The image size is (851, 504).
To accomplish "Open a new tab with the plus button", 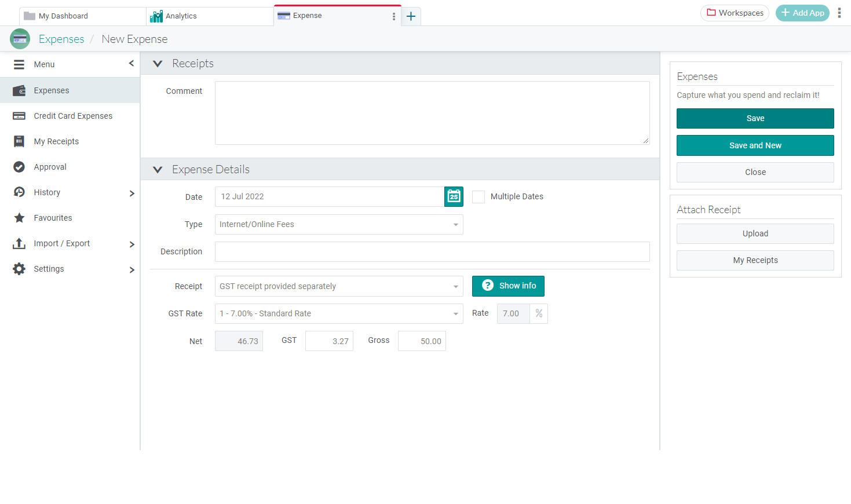I will [x=411, y=16].
